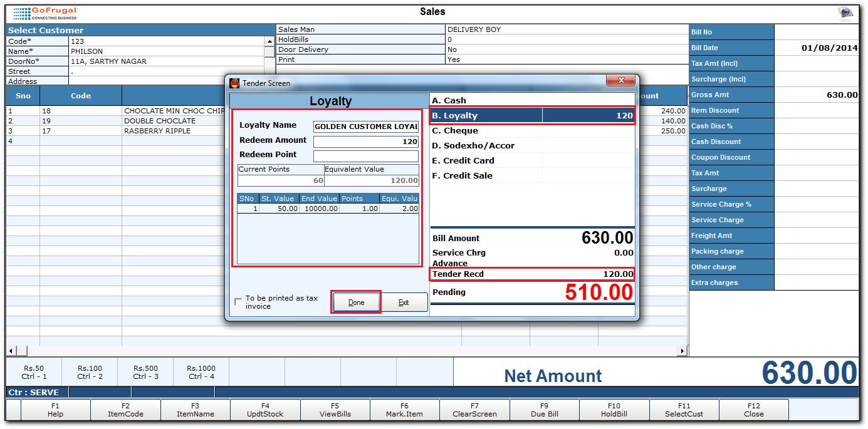Click the Done button
Screen dimensions: 868x429
tap(357, 302)
